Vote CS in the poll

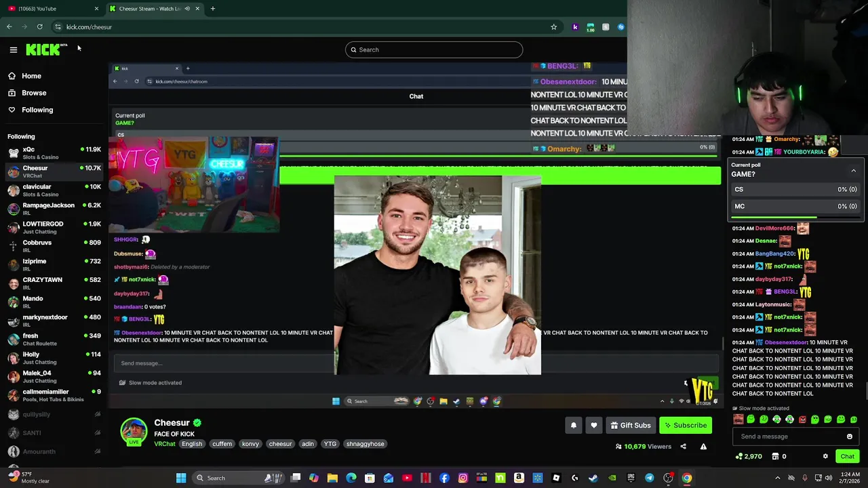click(x=795, y=190)
